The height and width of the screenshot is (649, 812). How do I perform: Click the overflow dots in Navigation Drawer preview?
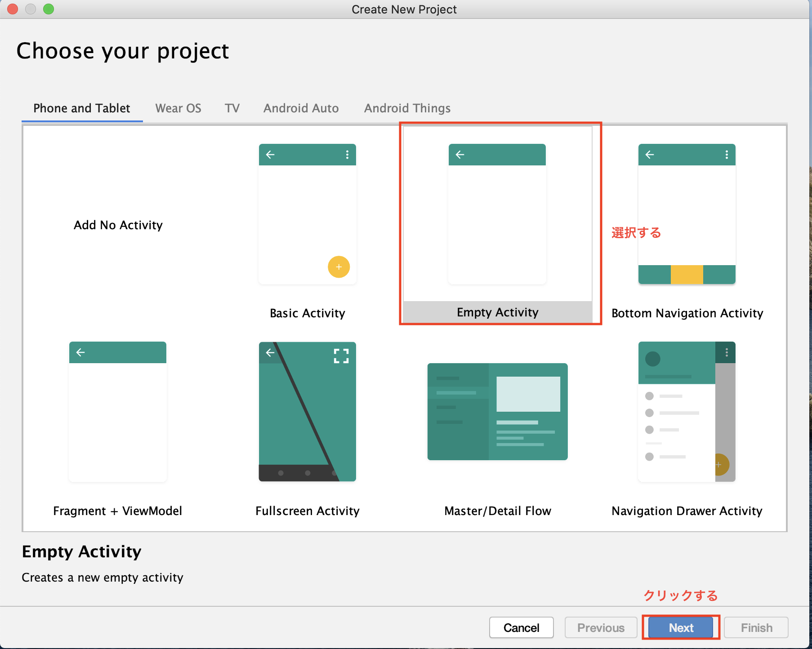point(727,352)
